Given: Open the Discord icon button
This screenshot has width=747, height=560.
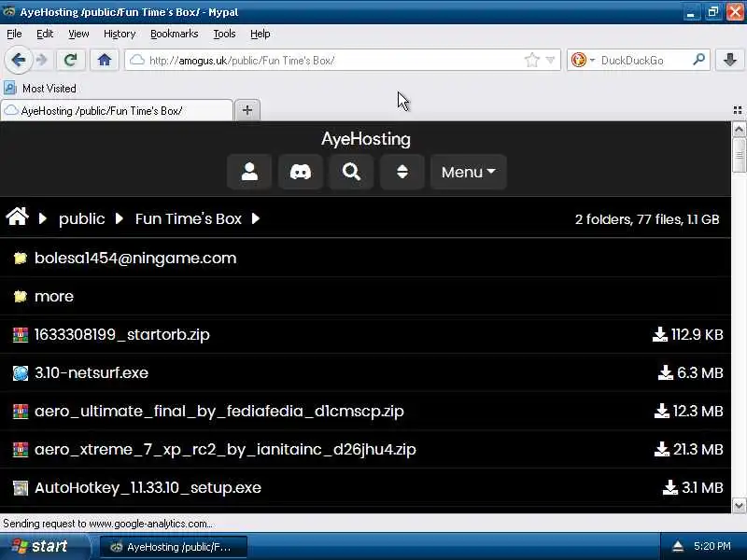Looking at the screenshot, I should click(x=301, y=172).
